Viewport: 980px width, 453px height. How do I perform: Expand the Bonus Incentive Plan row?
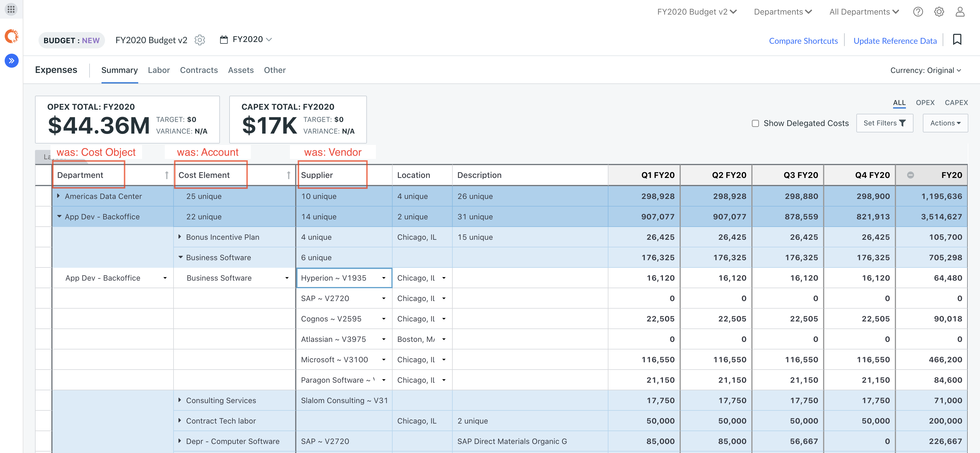[180, 237]
